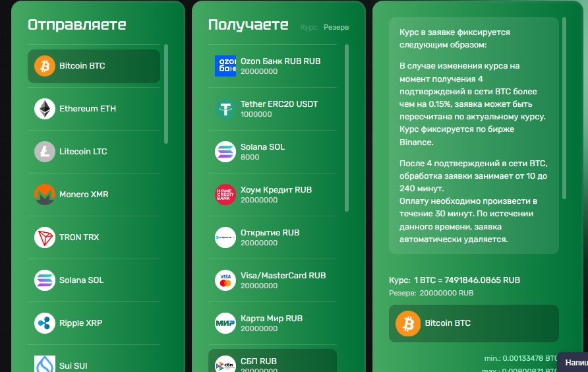Choose Ripple XRP to send
Screen dimensions: 588x372
click(x=94, y=323)
